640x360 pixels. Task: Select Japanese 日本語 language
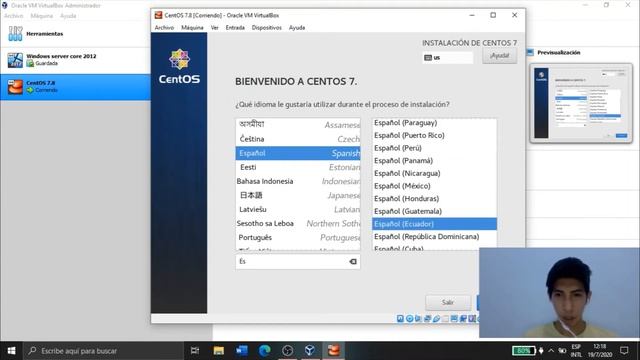(x=298, y=196)
